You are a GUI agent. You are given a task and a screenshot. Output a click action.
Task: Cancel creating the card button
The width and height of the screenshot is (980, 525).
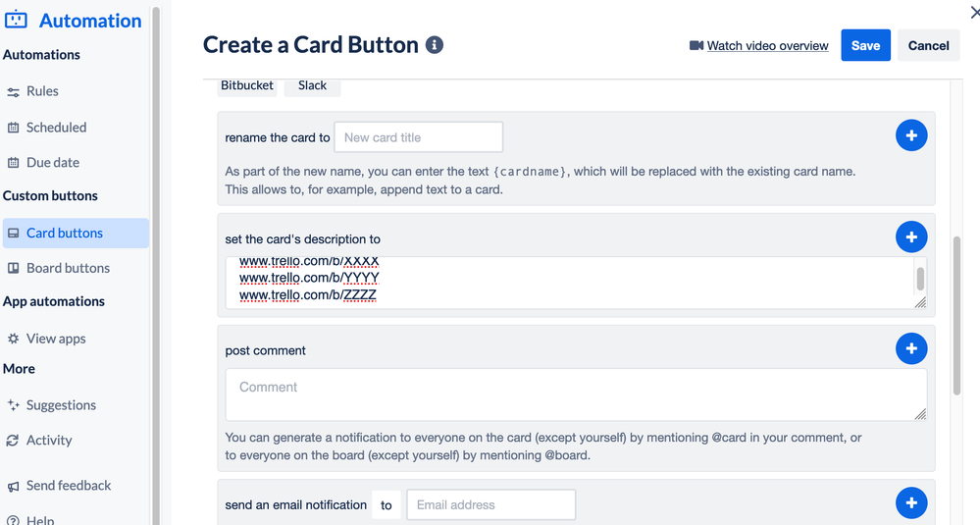coord(928,45)
